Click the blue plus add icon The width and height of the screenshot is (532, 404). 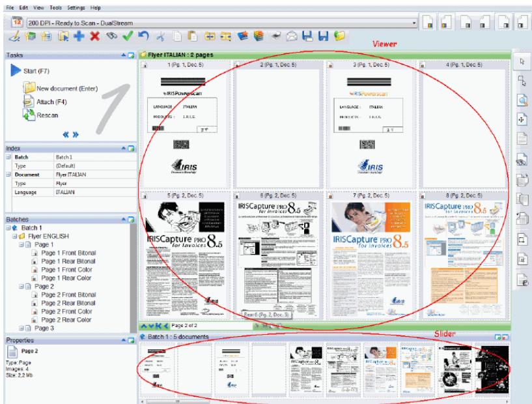click(x=79, y=36)
